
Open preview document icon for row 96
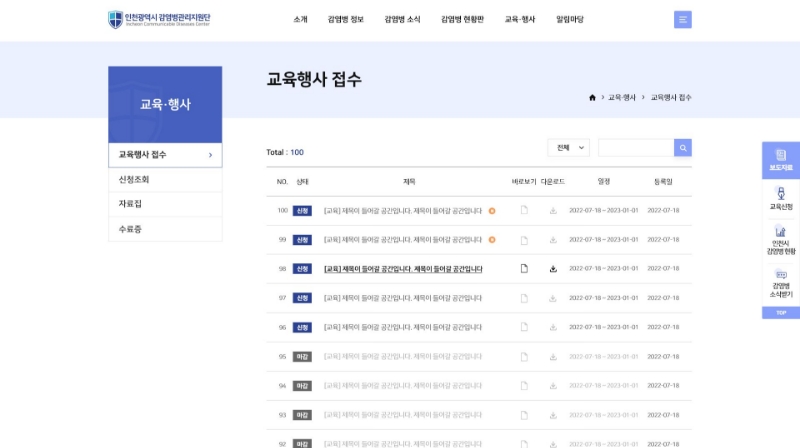click(x=524, y=327)
